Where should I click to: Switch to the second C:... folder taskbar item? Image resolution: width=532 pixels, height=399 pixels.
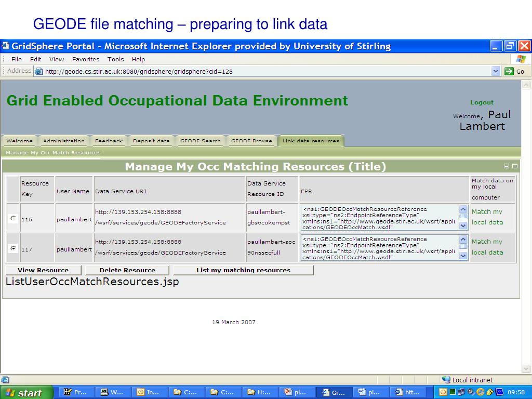coord(223,392)
